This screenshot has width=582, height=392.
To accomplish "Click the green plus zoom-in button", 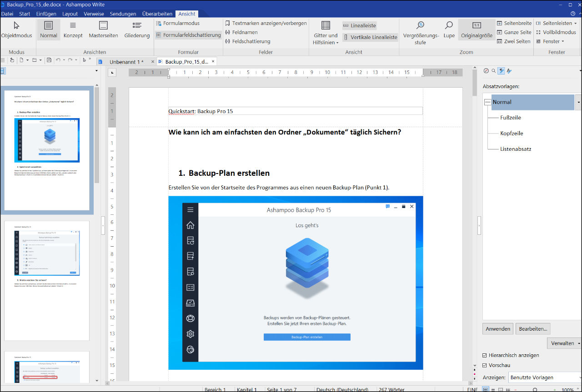I will pyautogui.click(x=556, y=390).
